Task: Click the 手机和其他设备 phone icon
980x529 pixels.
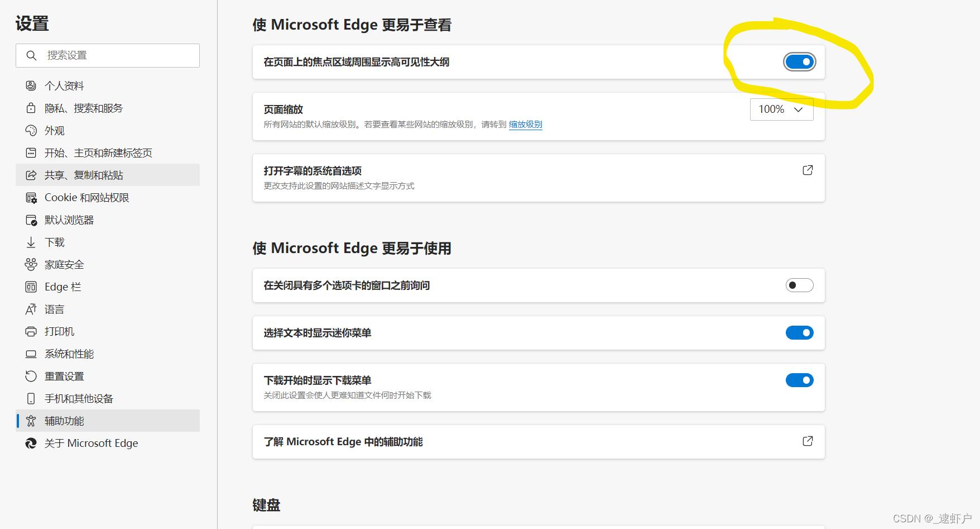Action: (31, 398)
